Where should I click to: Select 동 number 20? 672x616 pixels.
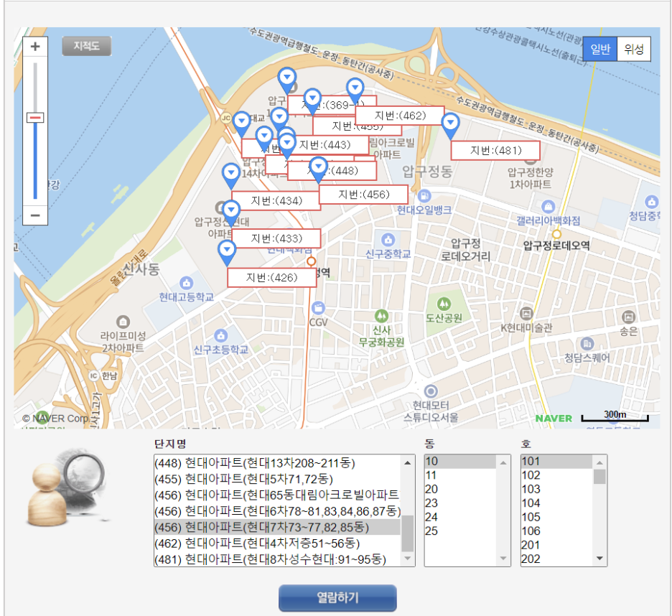(x=460, y=489)
